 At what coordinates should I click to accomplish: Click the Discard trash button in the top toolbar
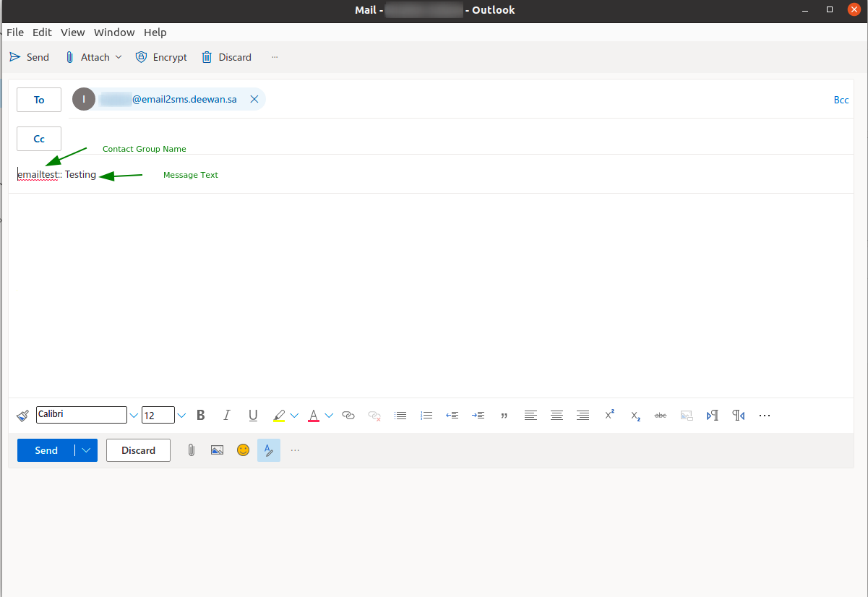(x=226, y=57)
